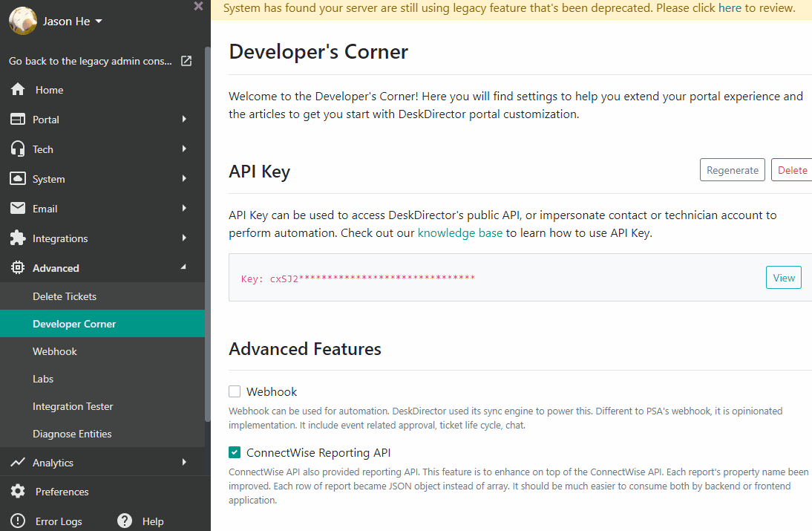This screenshot has height=531, width=812.
Task: Expand the Integrations menu arrow
Action: pyautogui.click(x=184, y=238)
